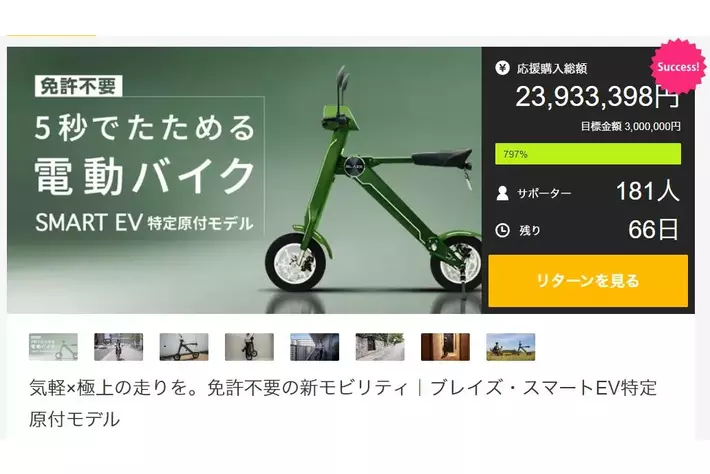Select the second thumbnail of street rider
The width and height of the screenshot is (710, 474).
pyautogui.click(x=119, y=347)
